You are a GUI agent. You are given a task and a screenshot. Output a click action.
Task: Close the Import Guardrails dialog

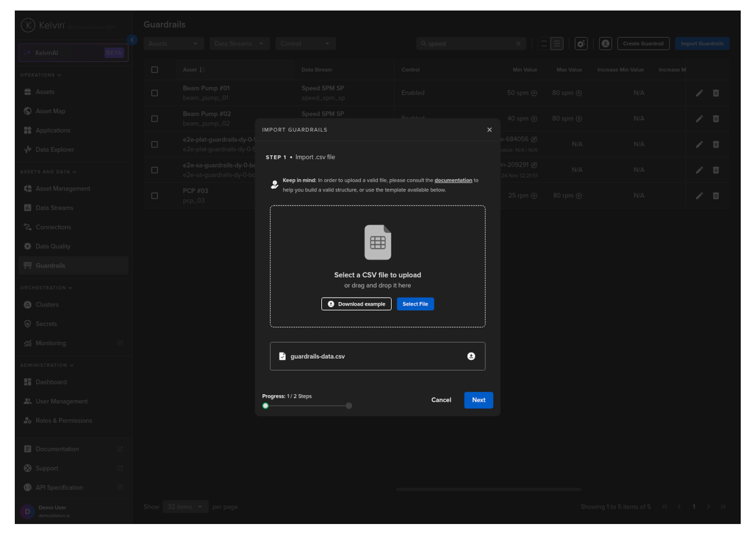pos(489,130)
